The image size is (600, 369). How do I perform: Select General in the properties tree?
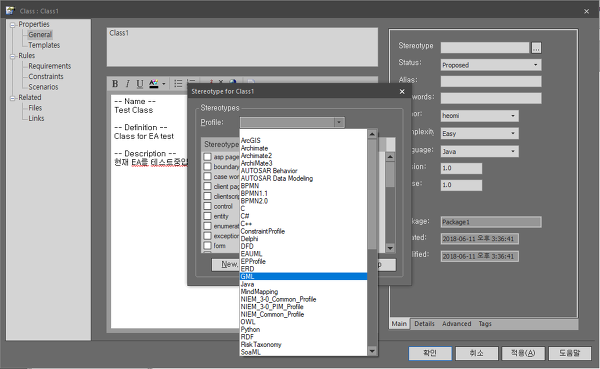click(40, 35)
